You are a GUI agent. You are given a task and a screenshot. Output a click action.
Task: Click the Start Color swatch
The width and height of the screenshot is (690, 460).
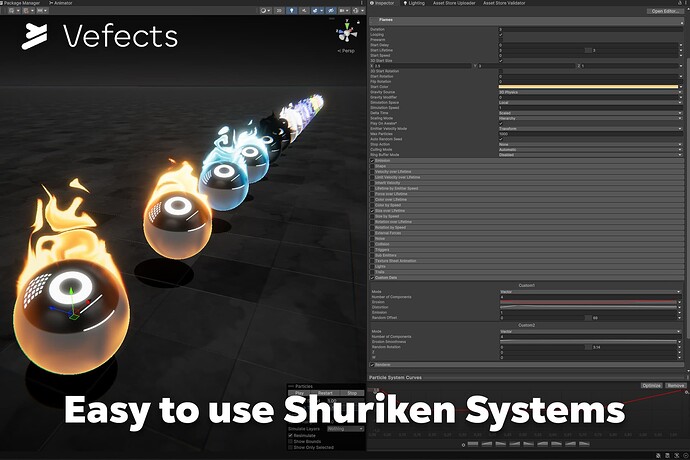588,87
